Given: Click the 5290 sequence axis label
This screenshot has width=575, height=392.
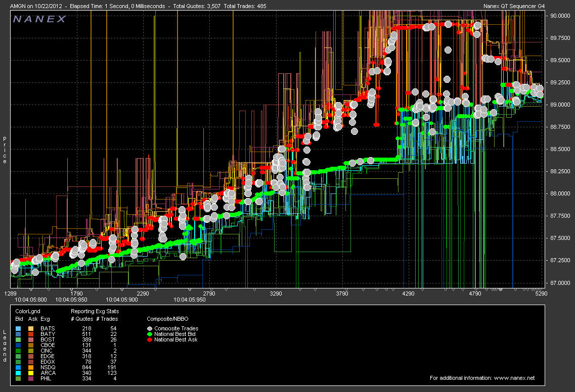Looking at the screenshot, I should pyautogui.click(x=541, y=293).
